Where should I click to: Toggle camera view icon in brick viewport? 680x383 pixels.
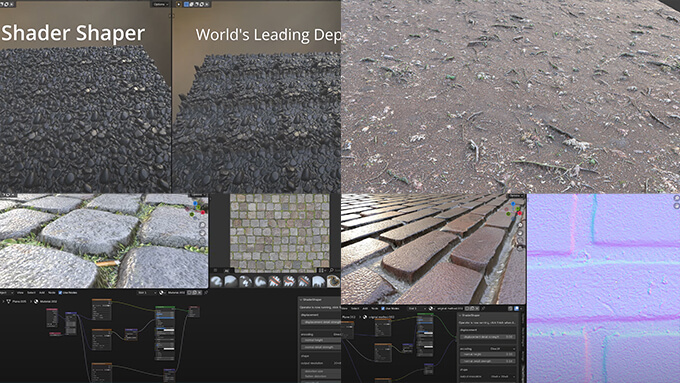pyautogui.click(x=520, y=240)
